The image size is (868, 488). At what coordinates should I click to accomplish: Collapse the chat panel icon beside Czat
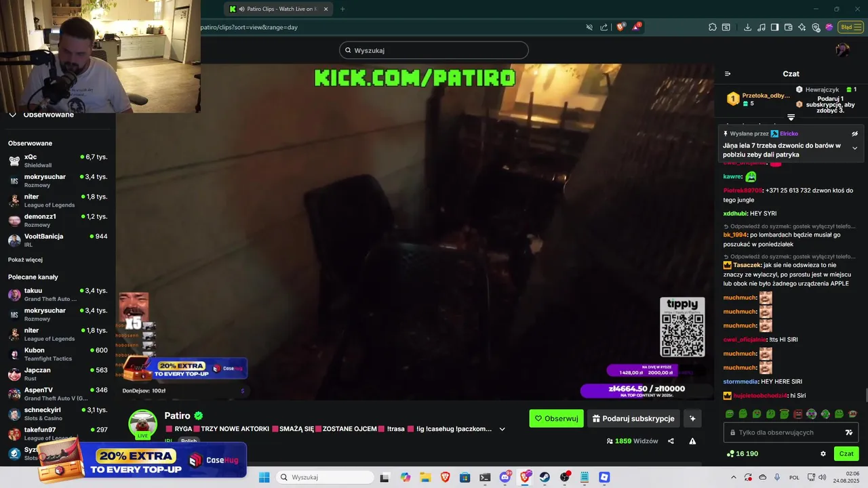pyautogui.click(x=728, y=74)
